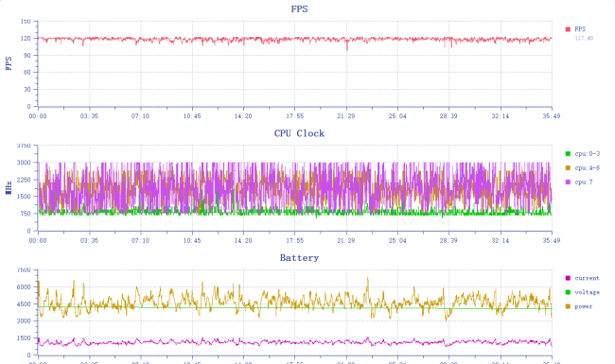This screenshot has width=615, height=364.
Task: Click the Battery chart title
Action: 299,258
